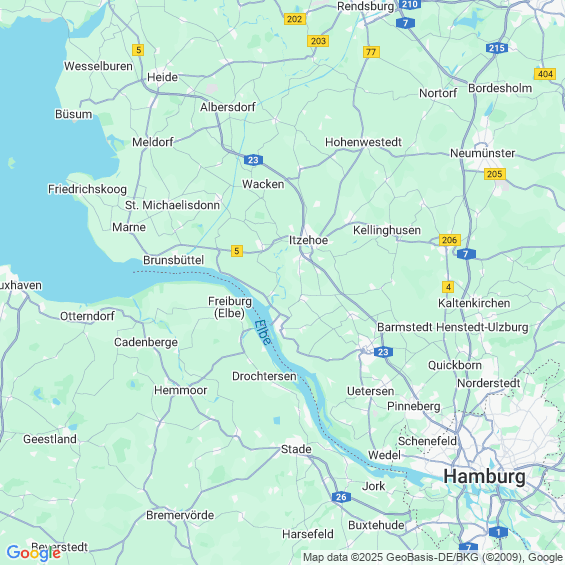Image resolution: width=565 pixels, height=565 pixels.
Task: Click the yellow 5 shield near Brunsbüttel
Action: point(236,251)
